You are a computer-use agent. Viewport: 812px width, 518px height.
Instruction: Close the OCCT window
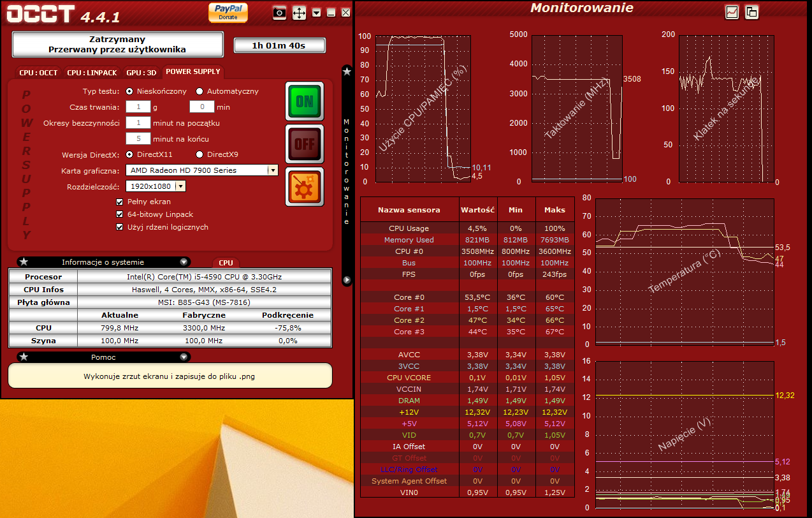(345, 13)
